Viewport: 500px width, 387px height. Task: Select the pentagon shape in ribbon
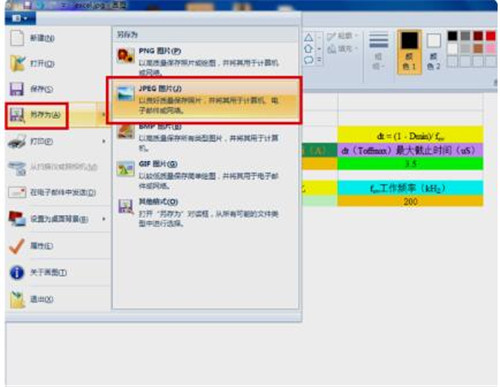pos(309,49)
